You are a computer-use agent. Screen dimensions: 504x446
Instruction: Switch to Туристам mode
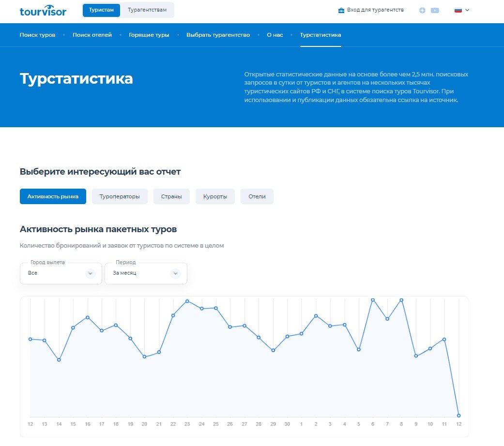101,10
